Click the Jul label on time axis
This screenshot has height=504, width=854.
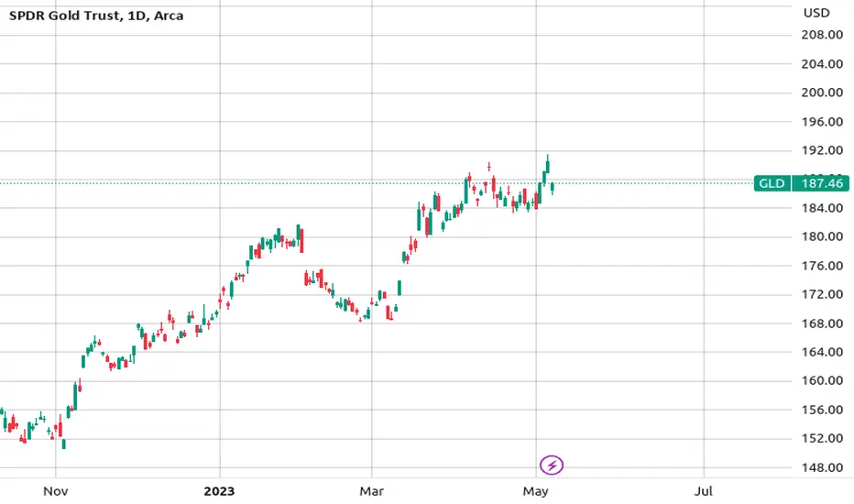704,491
